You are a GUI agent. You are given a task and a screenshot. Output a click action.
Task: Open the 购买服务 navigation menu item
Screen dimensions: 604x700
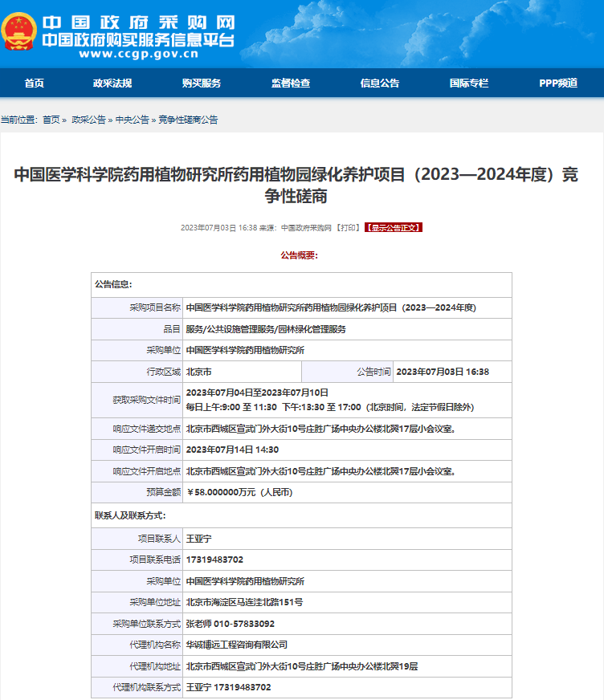tap(202, 83)
